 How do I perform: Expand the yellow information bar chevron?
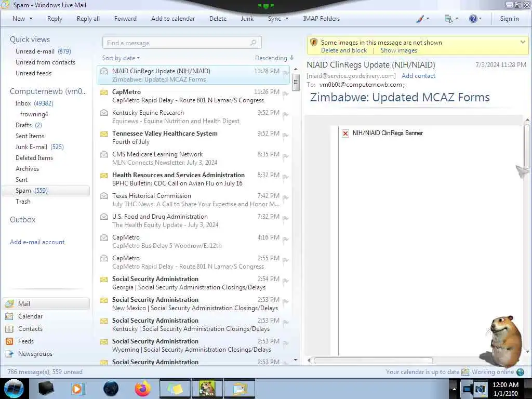523,43
